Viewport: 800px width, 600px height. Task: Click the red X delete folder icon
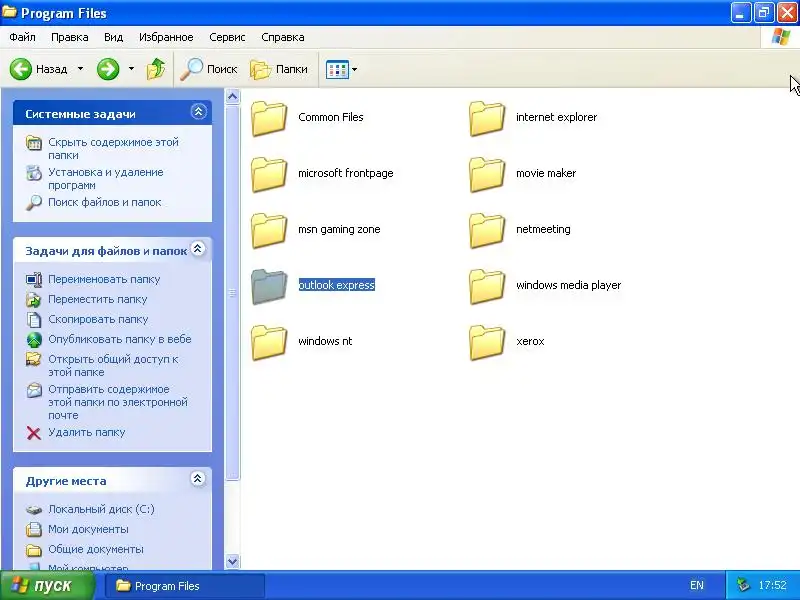pos(34,433)
